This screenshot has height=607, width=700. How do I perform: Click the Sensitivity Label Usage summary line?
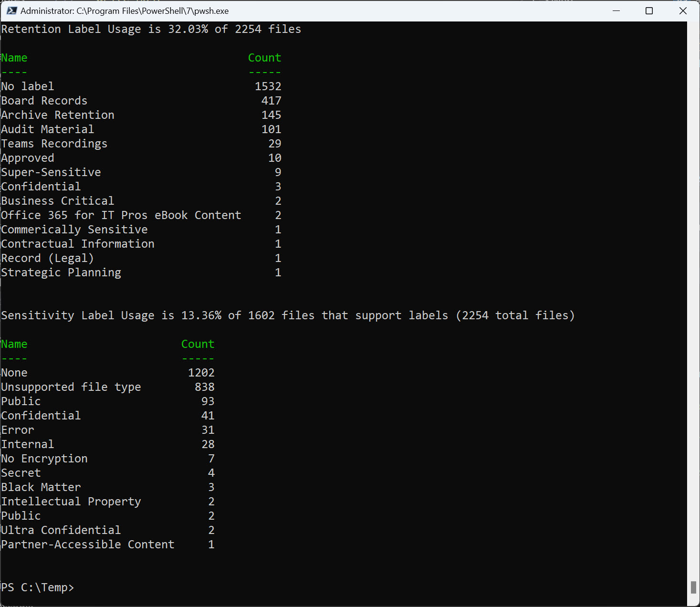[287, 315]
